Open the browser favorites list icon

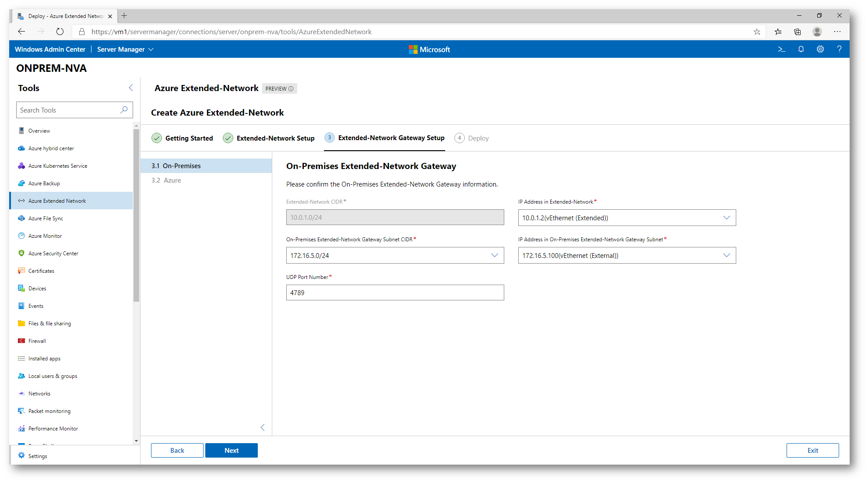[x=778, y=32]
